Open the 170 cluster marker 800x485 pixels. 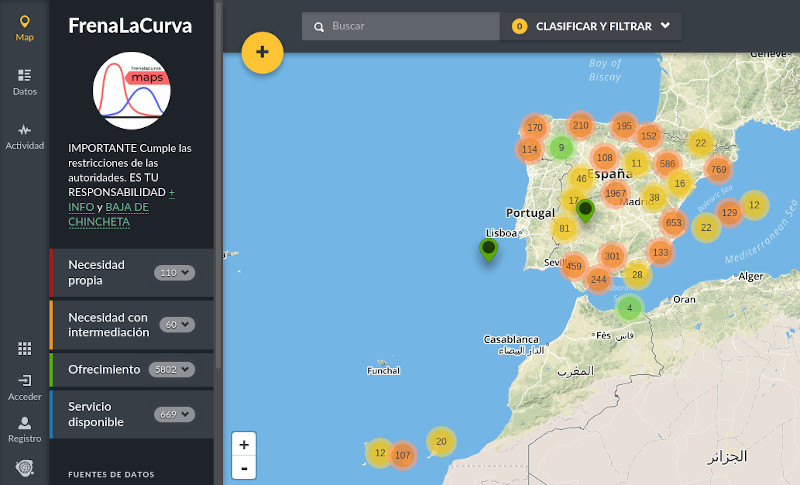(535, 127)
